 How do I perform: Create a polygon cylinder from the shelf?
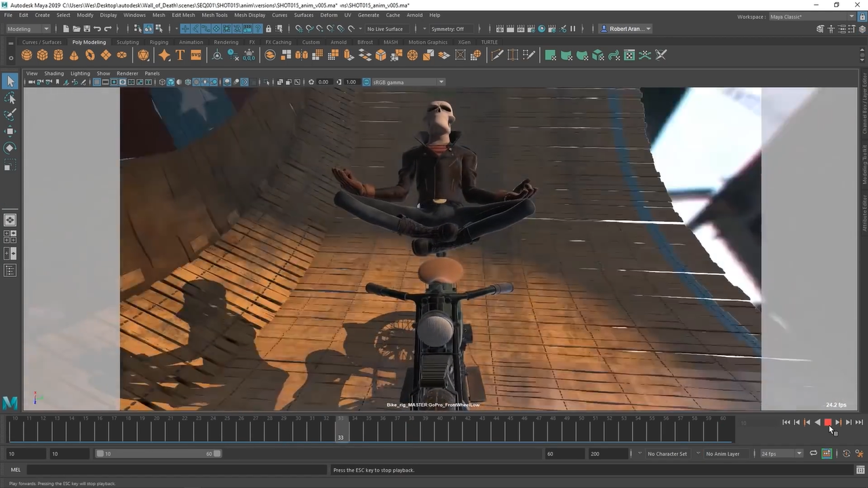[x=58, y=55]
